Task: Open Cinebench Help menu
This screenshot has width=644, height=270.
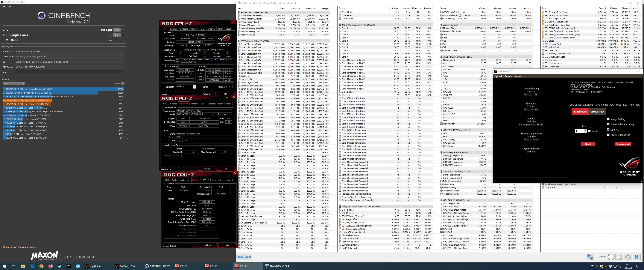Action: 10,6
